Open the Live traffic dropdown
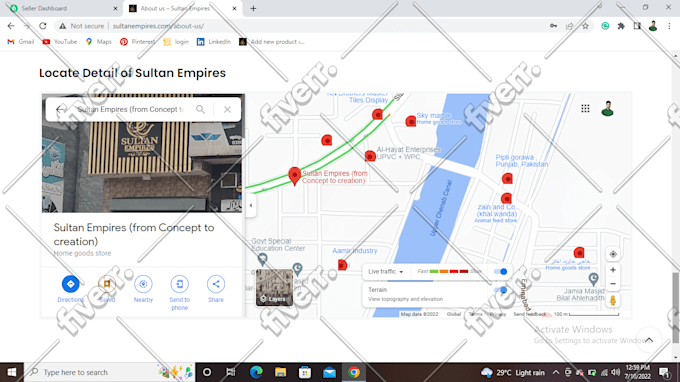Image resolution: width=680 pixels, height=382 pixels. click(x=386, y=271)
